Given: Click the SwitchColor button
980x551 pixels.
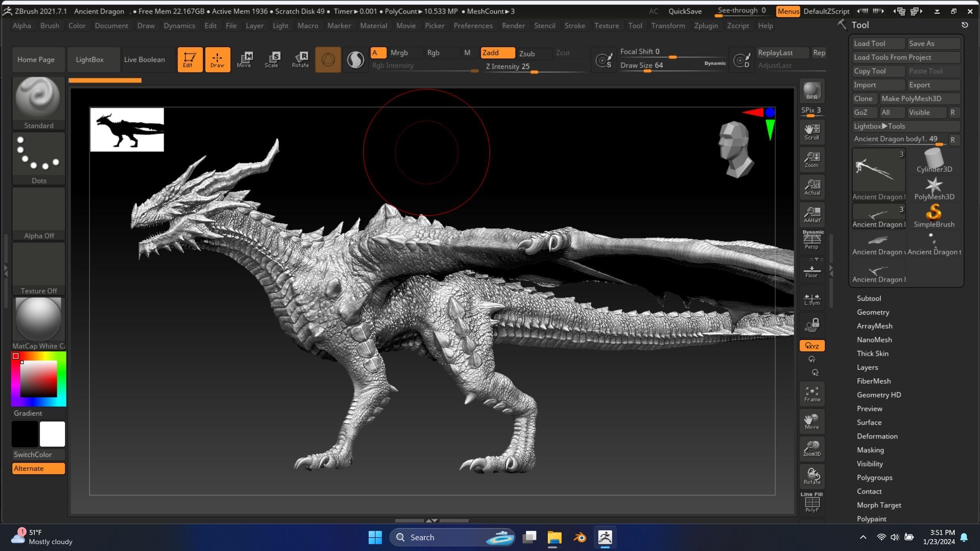Looking at the screenshot, I should tap(38, 455).
